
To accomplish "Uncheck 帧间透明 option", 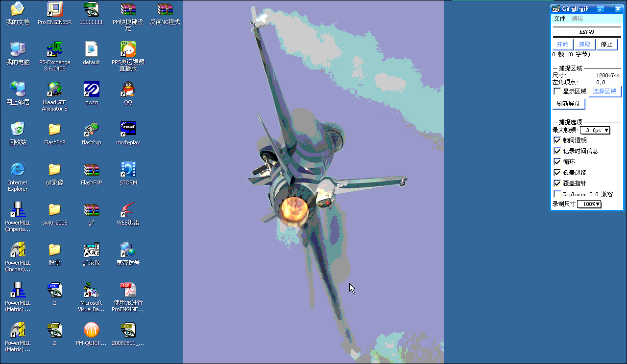I will [x=557, y=140].
